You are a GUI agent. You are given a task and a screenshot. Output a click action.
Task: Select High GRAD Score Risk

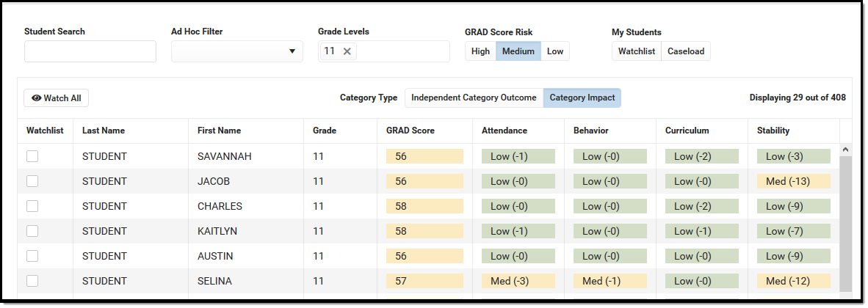coord(480,51)
